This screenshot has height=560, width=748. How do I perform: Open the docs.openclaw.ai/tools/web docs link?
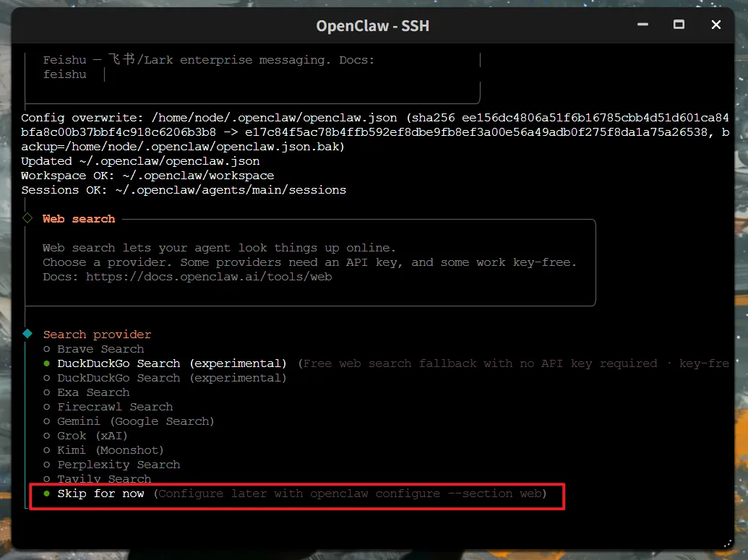point(209,277)
